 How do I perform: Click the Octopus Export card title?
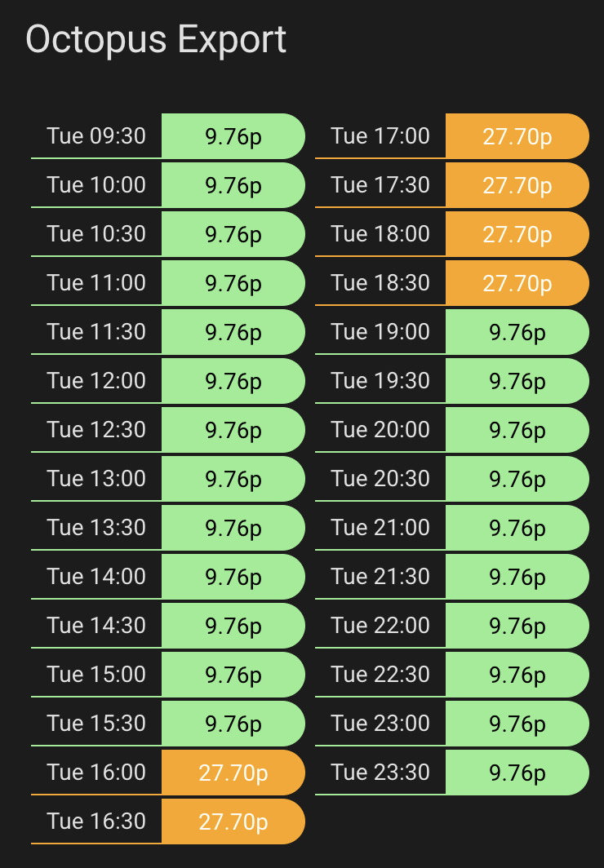click(x=156, y=39)
